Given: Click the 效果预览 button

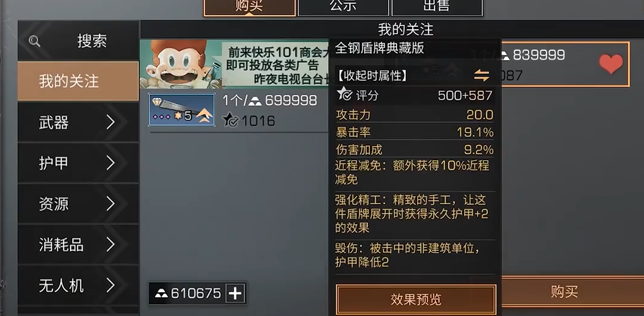Looking at the screenshot, I should click(415, 299).
